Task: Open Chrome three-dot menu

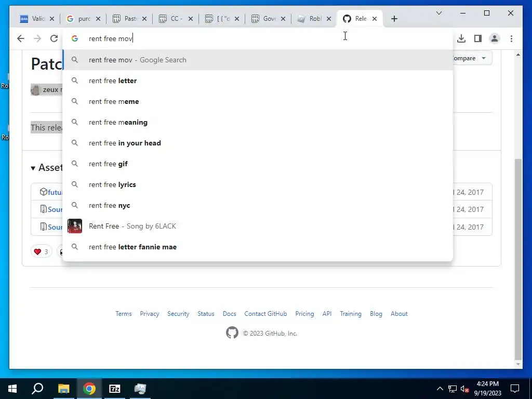Action: tap(511, 38)
